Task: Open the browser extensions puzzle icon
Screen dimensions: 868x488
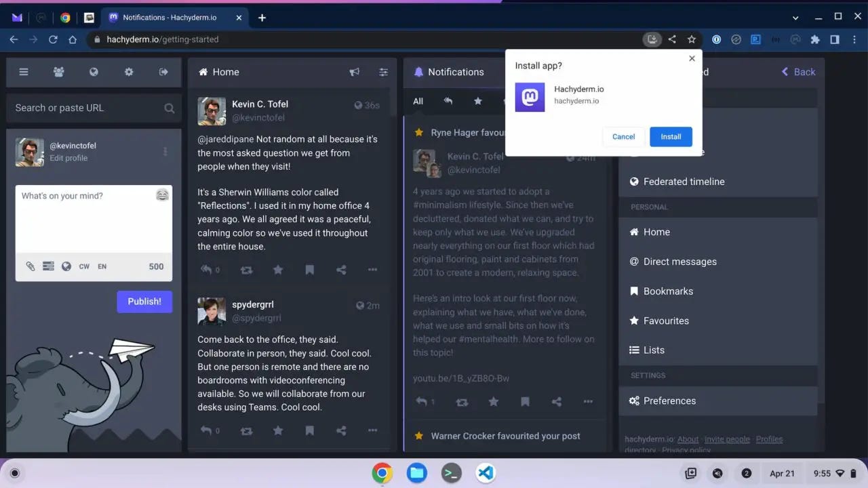Action: click(x=815, y=39)
